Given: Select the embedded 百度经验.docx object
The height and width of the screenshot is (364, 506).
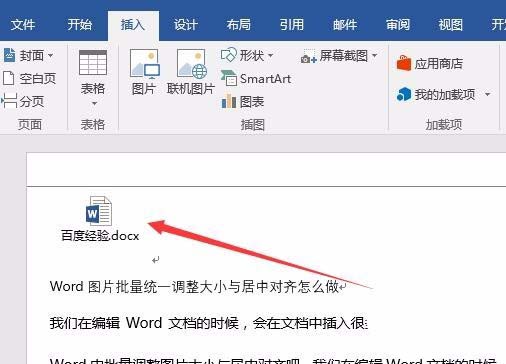Looking at the screenshot, I should [x=100, y=219].
